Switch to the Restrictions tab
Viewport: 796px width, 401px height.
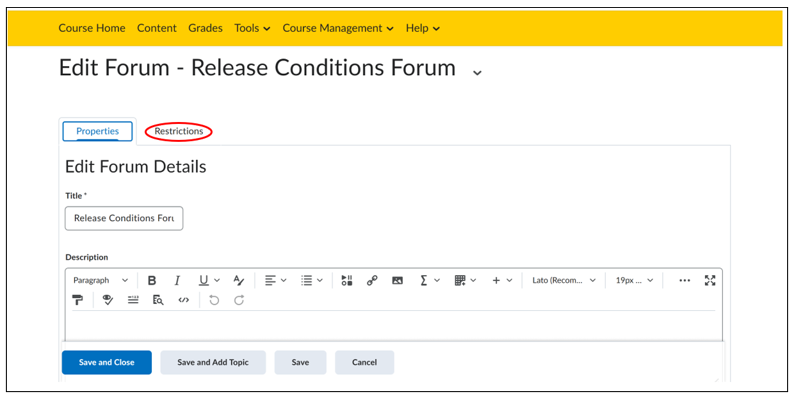(179, 131)
